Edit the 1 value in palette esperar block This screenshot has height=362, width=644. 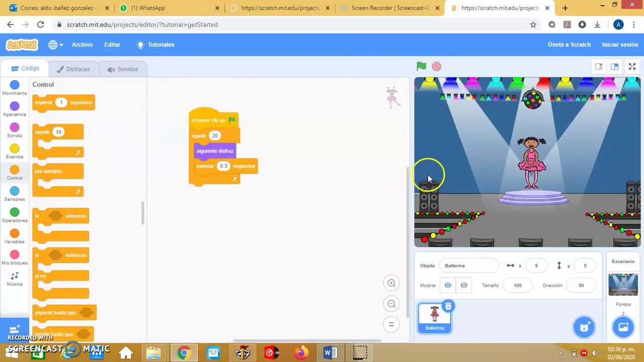[x=61, y=103]
